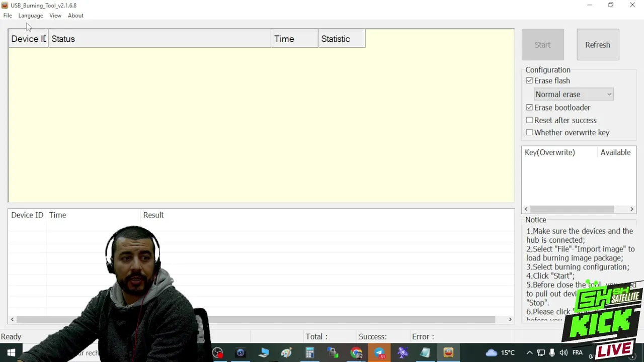Open the computer monitor taskbar icon
Viewport: 644px width, 362px height.
(x=264, y=353)
